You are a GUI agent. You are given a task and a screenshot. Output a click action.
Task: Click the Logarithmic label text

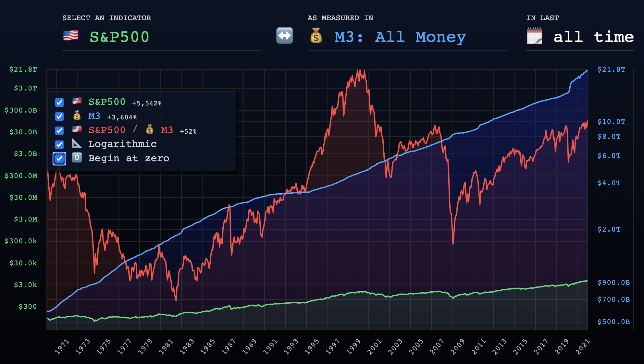tap(122, 144)
